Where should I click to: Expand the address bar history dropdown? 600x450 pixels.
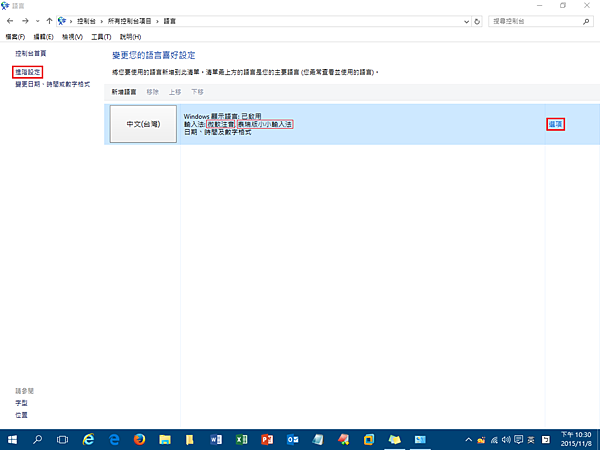(466, 21)
